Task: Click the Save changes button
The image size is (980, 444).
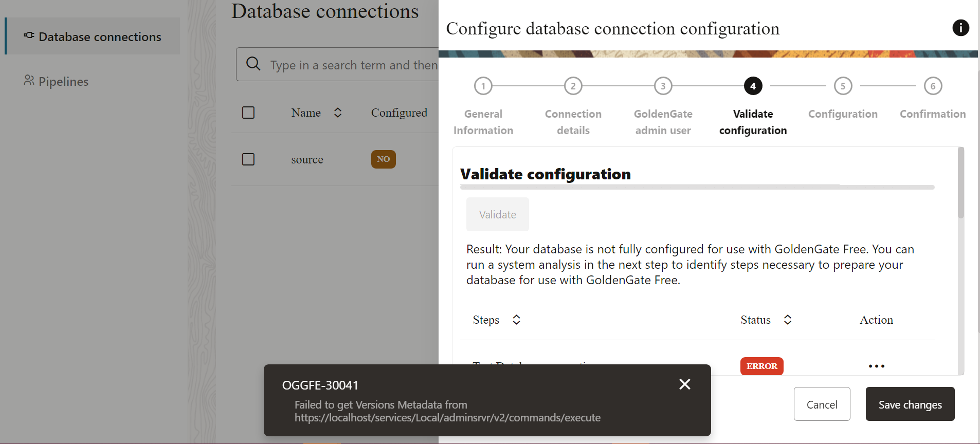Action: click(910, 404)
